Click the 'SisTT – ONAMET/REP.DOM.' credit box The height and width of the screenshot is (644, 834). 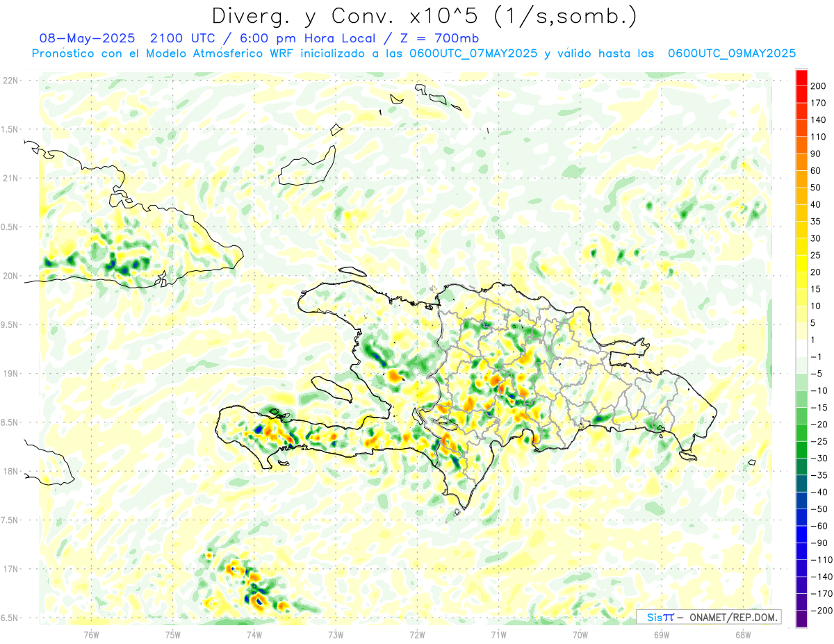708,617
